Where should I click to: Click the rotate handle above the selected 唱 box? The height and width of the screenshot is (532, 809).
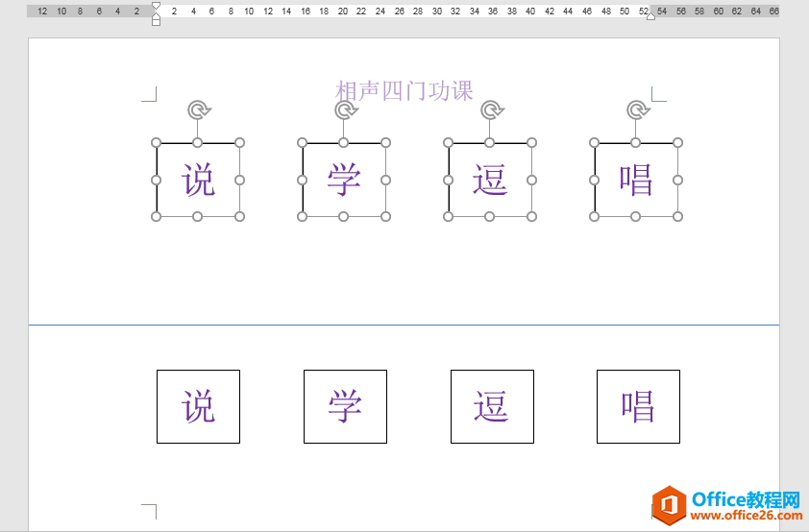[637, 110]
